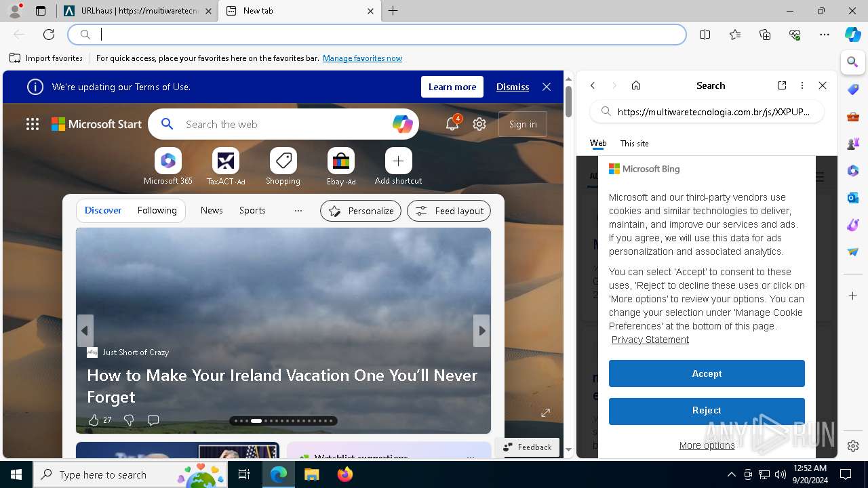Add a new sidebar app with plus
The height and width of the screenshot is (488, 868).
(x=853, y=296)
